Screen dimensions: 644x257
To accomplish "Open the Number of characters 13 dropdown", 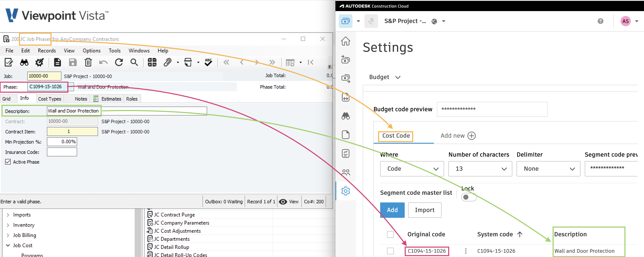I will (x=480, y=169).
